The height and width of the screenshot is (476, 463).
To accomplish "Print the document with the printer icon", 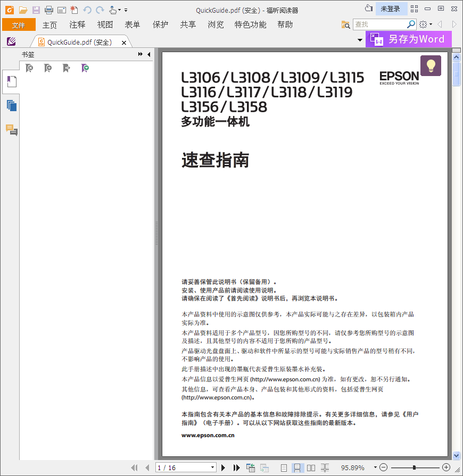I will [48, 10].
